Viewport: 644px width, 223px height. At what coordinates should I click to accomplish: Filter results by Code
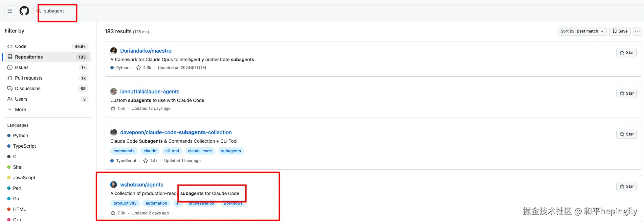[x=47, y=46]
